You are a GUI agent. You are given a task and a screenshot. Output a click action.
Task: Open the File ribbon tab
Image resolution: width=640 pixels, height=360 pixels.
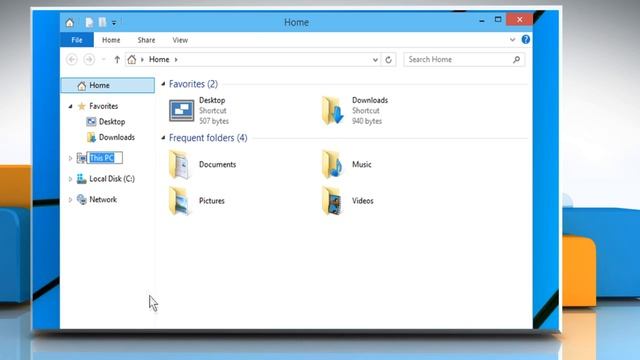point(77,40)
